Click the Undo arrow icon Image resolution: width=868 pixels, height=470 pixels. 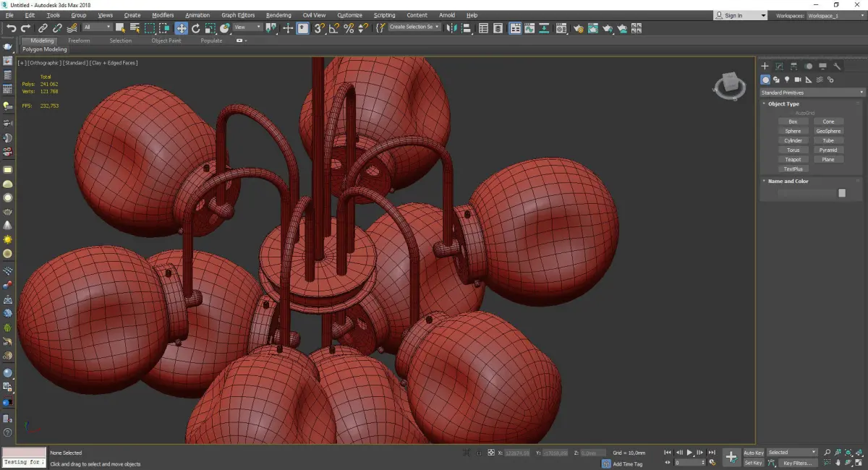12,28
